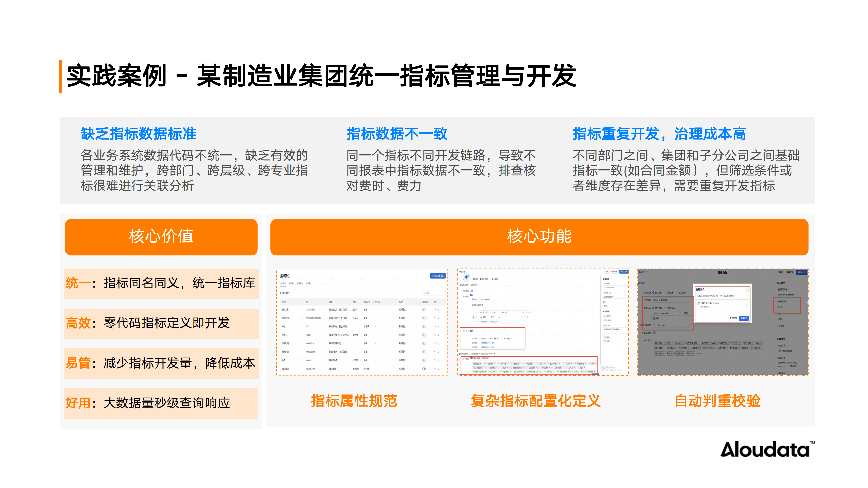Switch to the 业务属性 tab

tap(291, 284)
